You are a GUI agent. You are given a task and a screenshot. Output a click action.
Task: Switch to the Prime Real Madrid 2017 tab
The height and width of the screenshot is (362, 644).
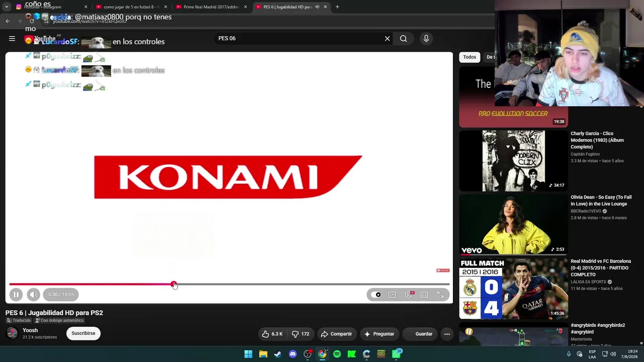pos(211,7)
